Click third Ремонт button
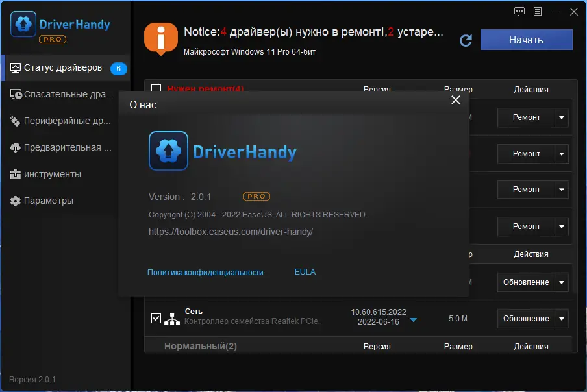This screenshot has height=392, width=587. (526, 190)
